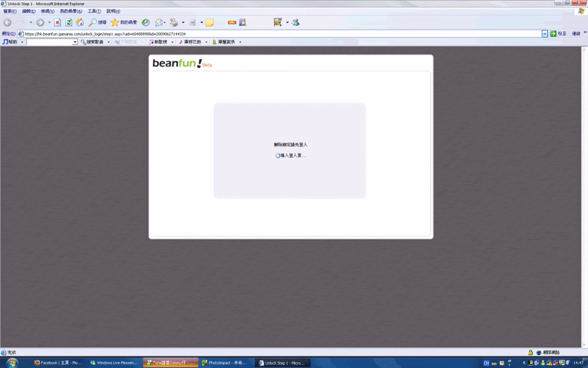Click the orange XML icon
588x368 pixels.
232,22
